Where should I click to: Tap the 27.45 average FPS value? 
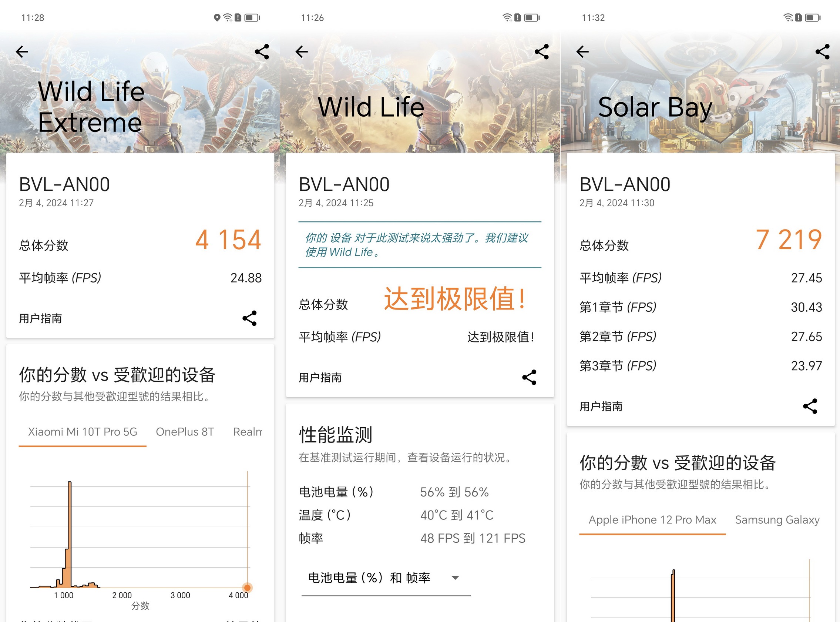point(806,278)
